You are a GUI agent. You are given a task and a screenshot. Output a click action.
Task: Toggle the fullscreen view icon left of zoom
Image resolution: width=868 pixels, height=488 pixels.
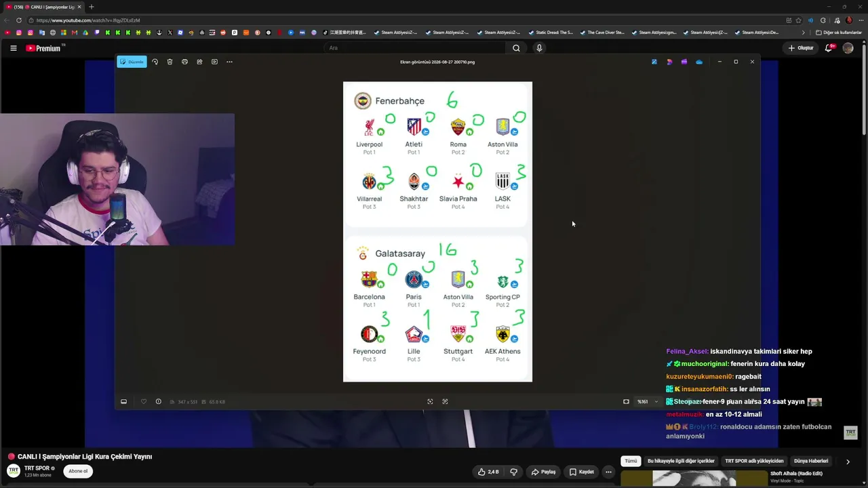626,401
